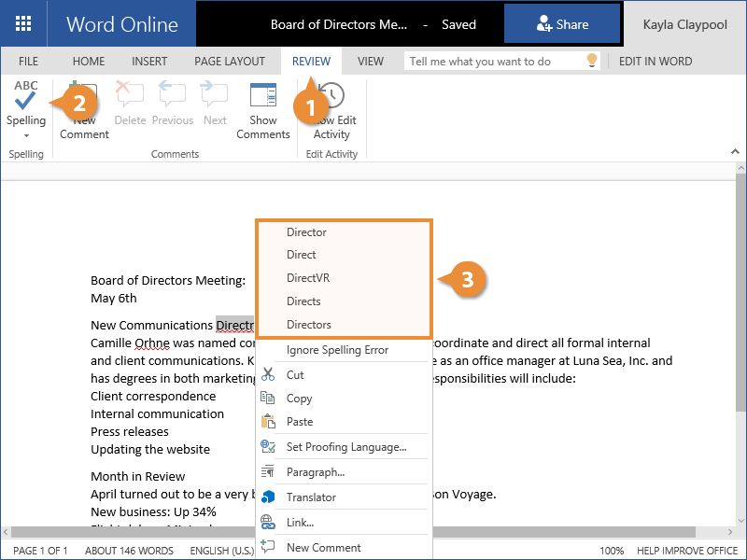Open the app launcher waffle icon
Image resolution: width=747 pixels, height=560 pixels.
[23, 24]
